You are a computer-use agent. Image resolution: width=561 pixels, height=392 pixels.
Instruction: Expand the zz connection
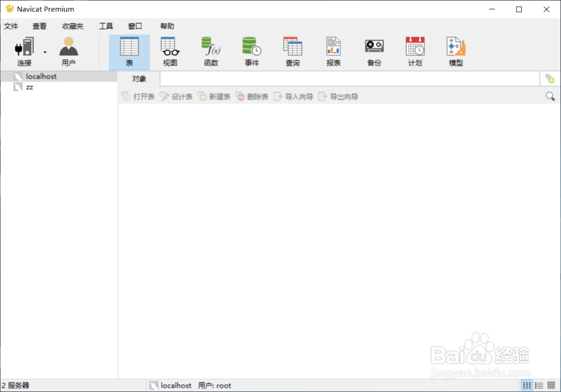[29, 87]
